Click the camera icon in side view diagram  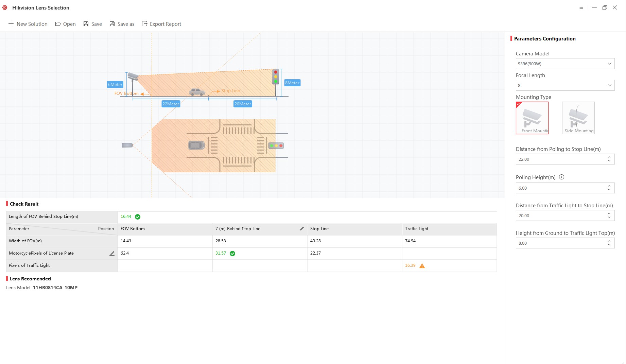pyautogui.click(x=133, y=76)
